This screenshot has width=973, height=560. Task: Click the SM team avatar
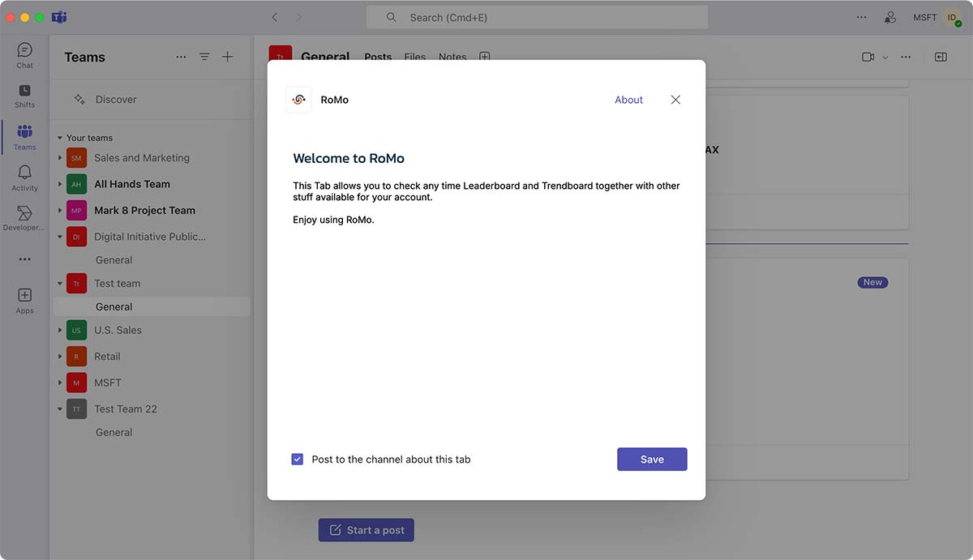point(76,158)
